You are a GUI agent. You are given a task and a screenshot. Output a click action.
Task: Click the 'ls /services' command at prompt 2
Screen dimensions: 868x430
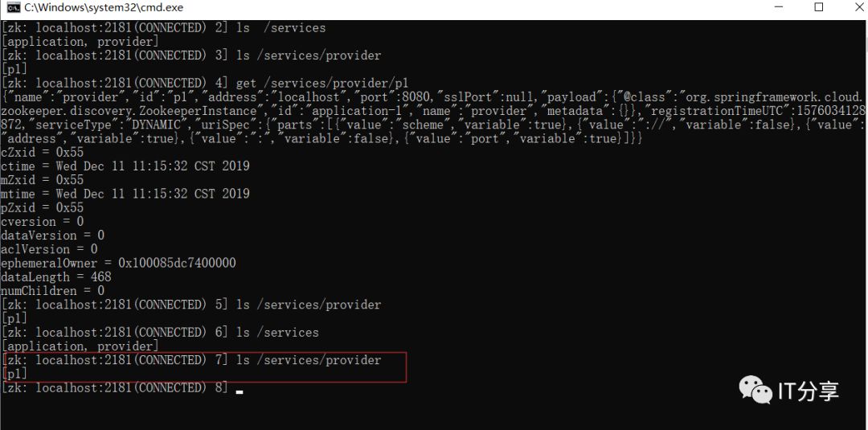click(x=280, y=27)
